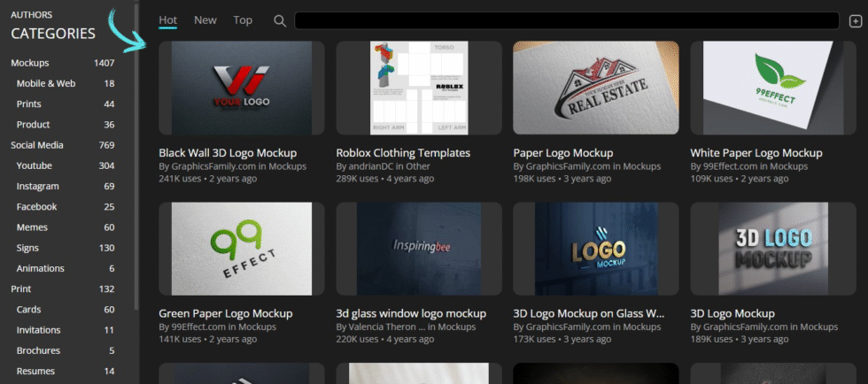Viewport: 868px width, 384px height.
Task: Open the Black Wall 3D Logo Mockup thumbnail
Action: (x=241, y=88)
